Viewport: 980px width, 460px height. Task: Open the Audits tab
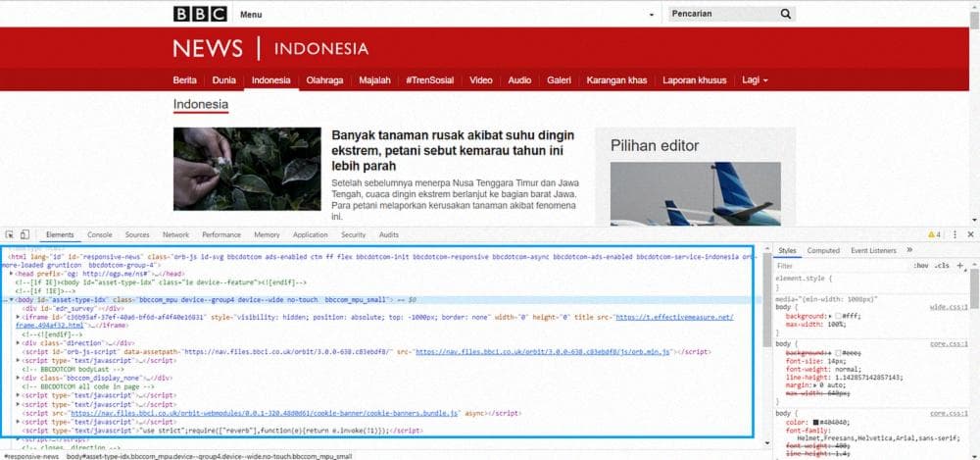pyautogui.click(x=389, y=234)
